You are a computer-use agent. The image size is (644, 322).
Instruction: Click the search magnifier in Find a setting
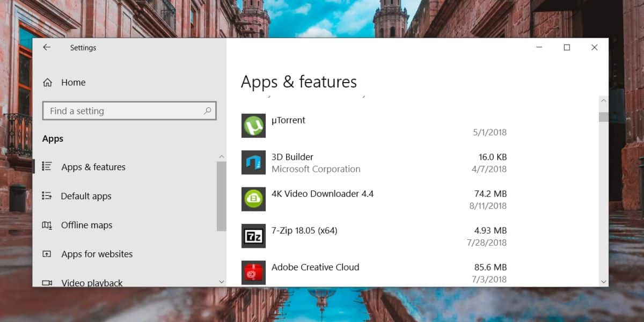207,111
